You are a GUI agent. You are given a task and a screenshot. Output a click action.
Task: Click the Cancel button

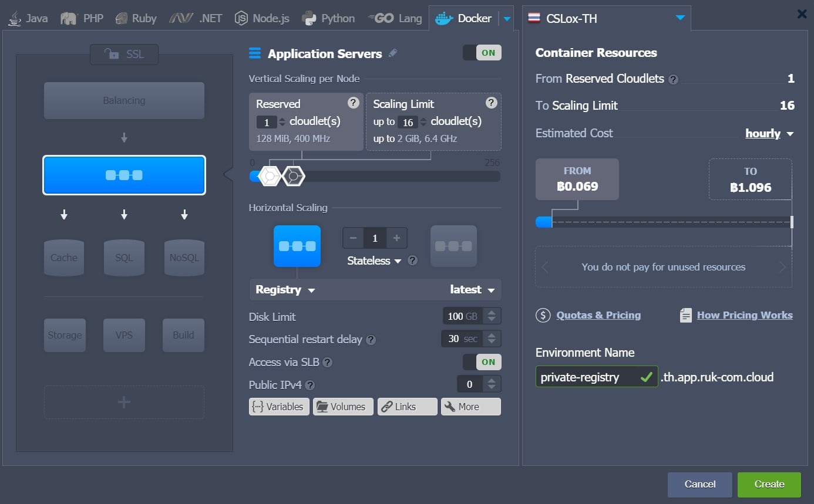coord(700,485)
